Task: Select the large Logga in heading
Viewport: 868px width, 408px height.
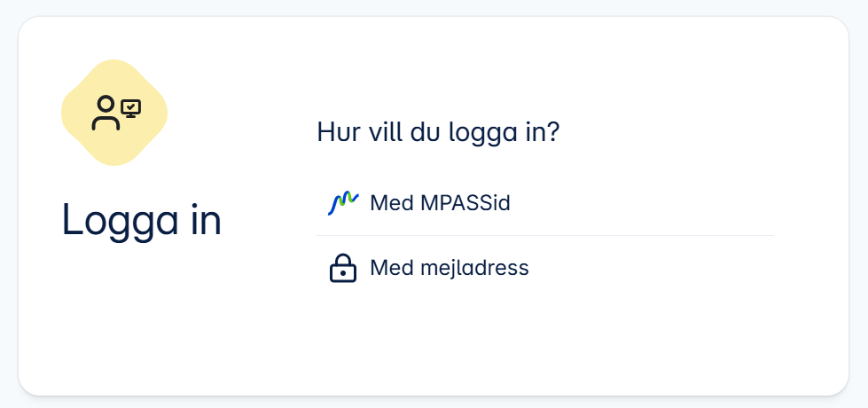Action: coord(142,220)
